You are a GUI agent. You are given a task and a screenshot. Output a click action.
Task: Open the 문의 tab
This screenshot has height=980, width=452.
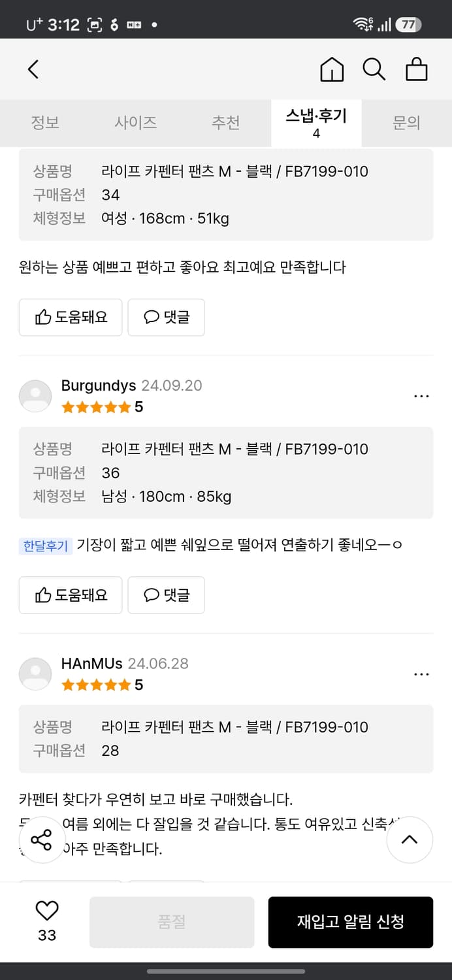pos(407,123)
